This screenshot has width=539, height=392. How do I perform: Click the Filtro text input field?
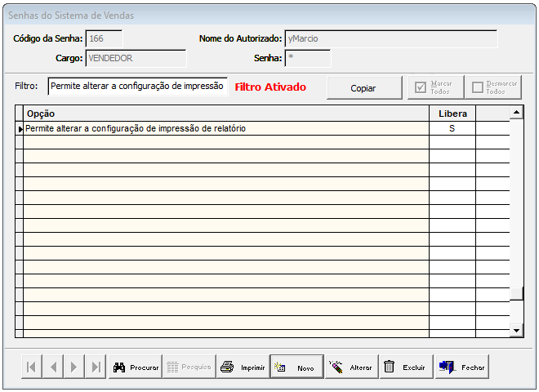[x=137, y=87]
